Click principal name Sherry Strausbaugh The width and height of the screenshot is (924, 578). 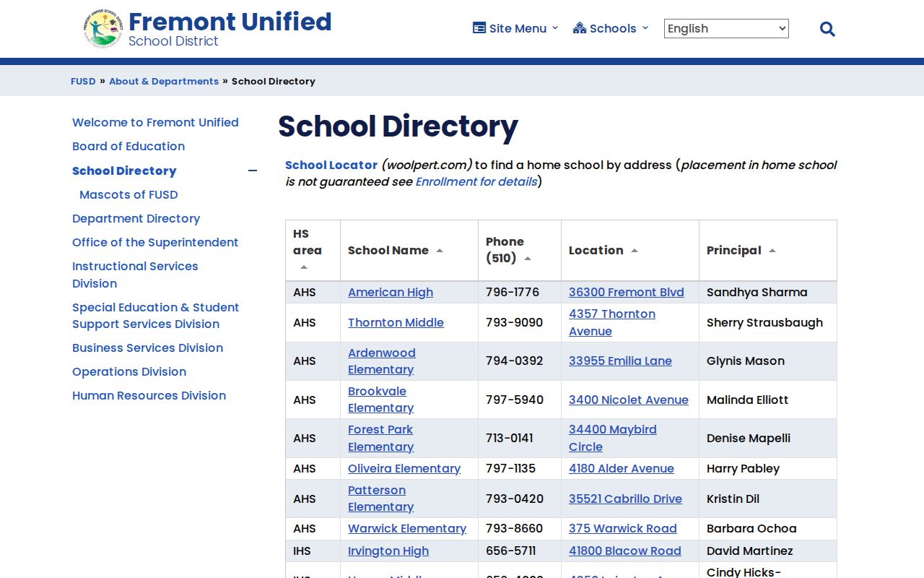764,322
